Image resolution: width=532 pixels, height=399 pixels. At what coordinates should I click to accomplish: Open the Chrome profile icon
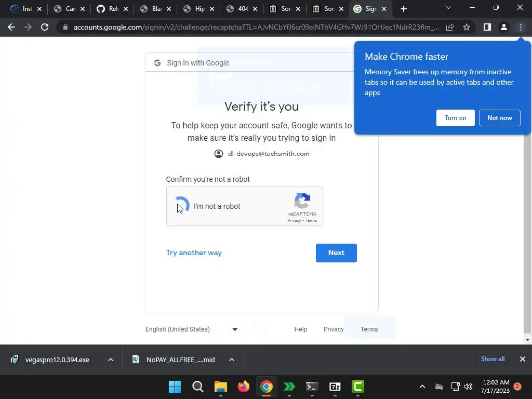504,27
